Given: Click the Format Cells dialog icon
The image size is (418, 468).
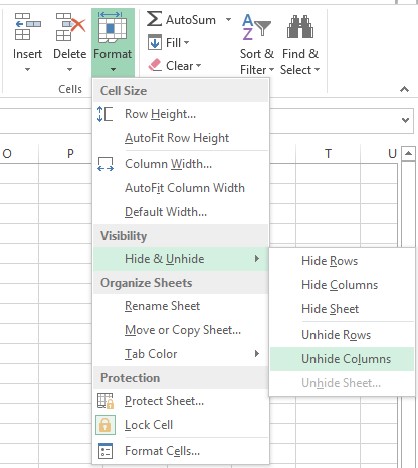Looking at the screenshot, I should click(x=105, y=451).
